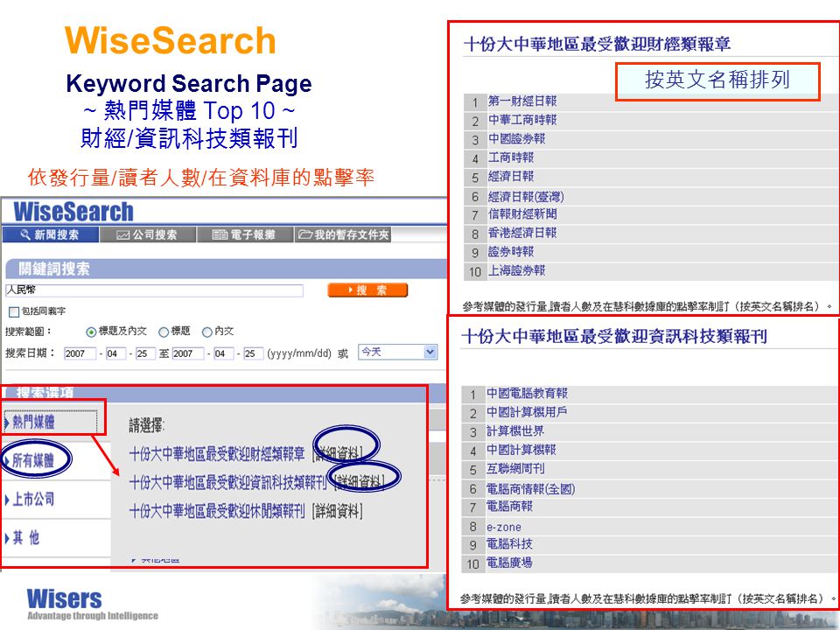The image size is (840, 630).
Task: Open 詳細資料 for 資訊科技類報刊
Action: (x=360, y=482)
